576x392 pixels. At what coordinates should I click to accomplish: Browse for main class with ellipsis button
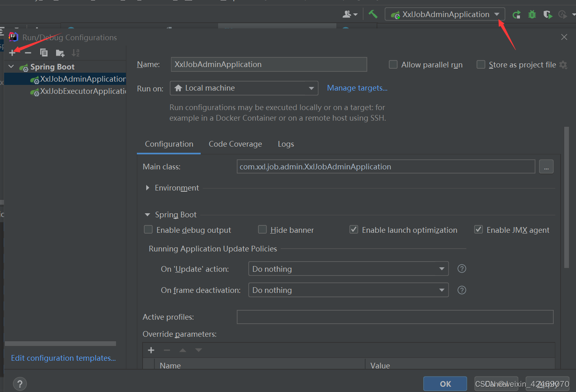click(x=546, y=167)
